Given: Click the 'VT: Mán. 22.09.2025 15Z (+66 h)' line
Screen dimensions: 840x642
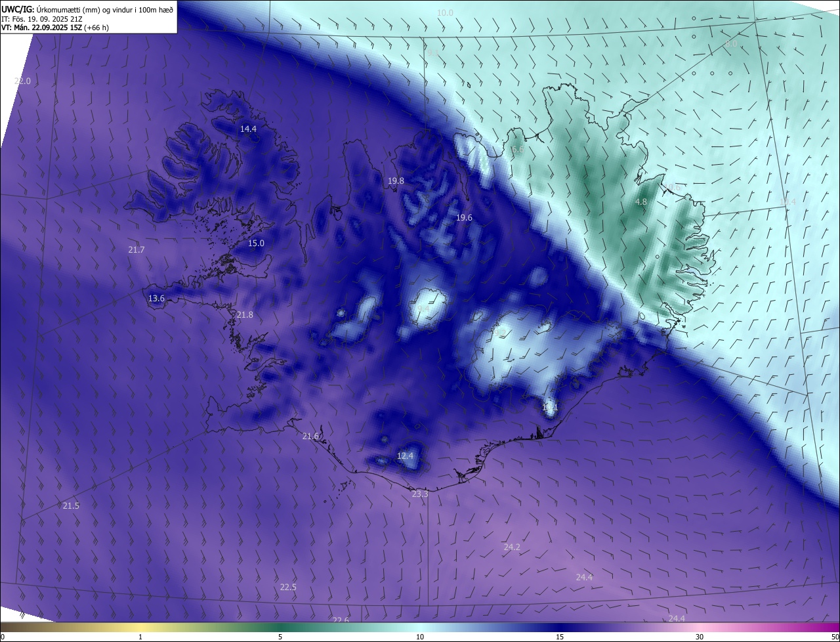Looking at the screenshot, I should point(55,28).
